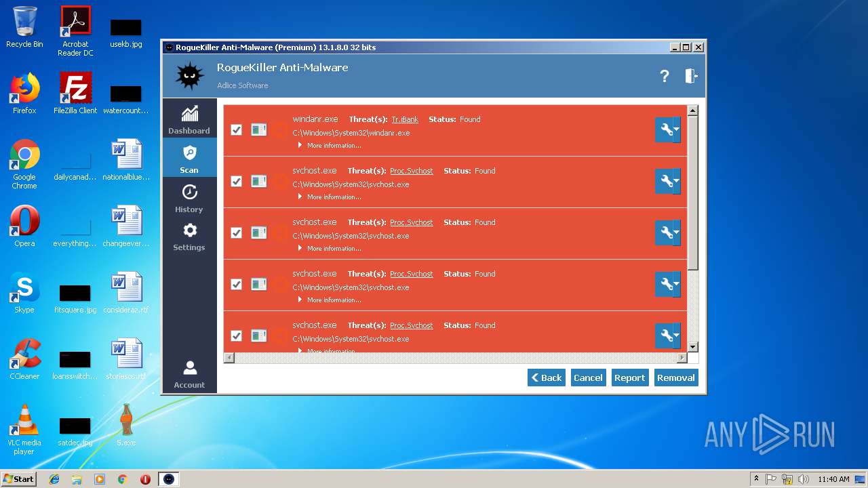Select the usekb.jpg desktop file

point(126,33)
